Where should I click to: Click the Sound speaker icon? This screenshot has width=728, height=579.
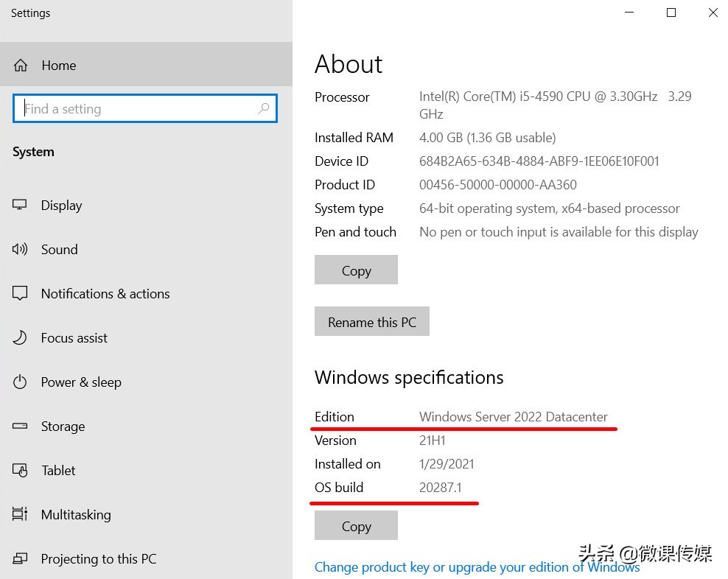click(x=19, y=249)
